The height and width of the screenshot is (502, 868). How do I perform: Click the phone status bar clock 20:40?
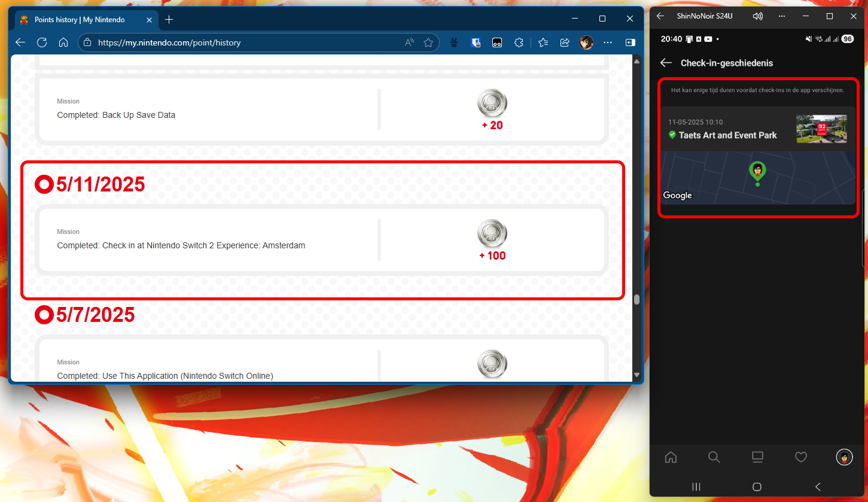[x=671, y=39]
